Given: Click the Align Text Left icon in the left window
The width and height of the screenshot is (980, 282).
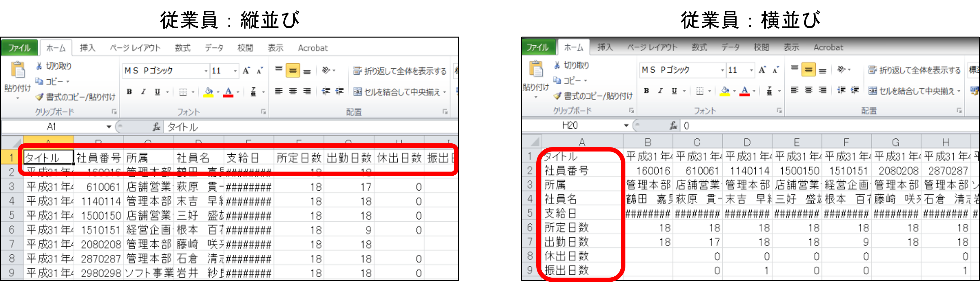Looking at the screenshot, I should 279,92.
